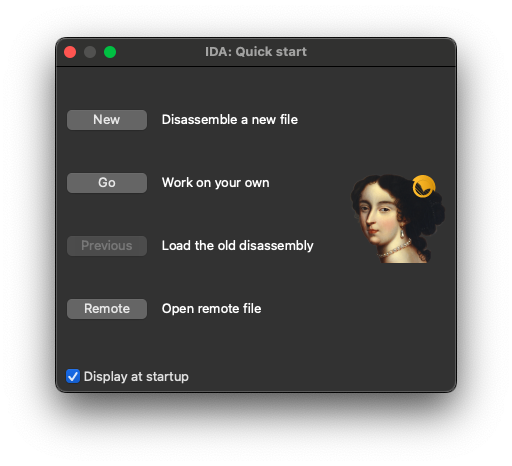Viewport: 512px width, 466px height.
Task: Click the 'Work on your own' description
Action: 215,183
